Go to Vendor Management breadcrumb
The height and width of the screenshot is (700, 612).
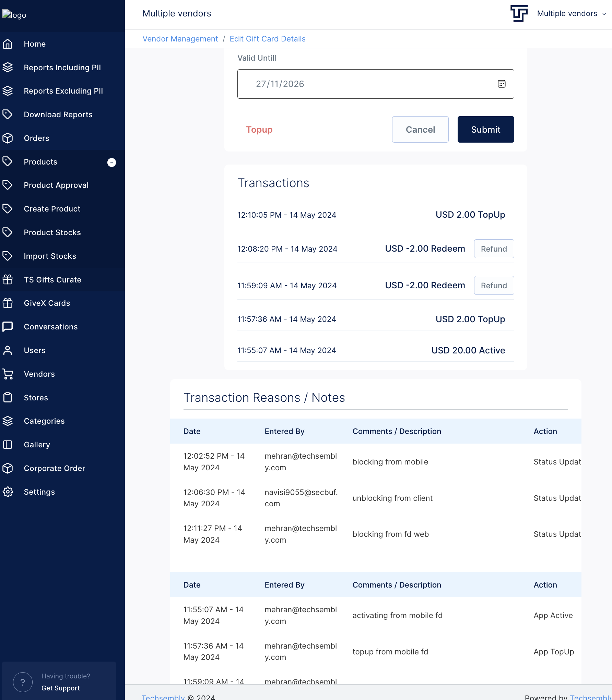pyautogui.click(x=180, y=39)
